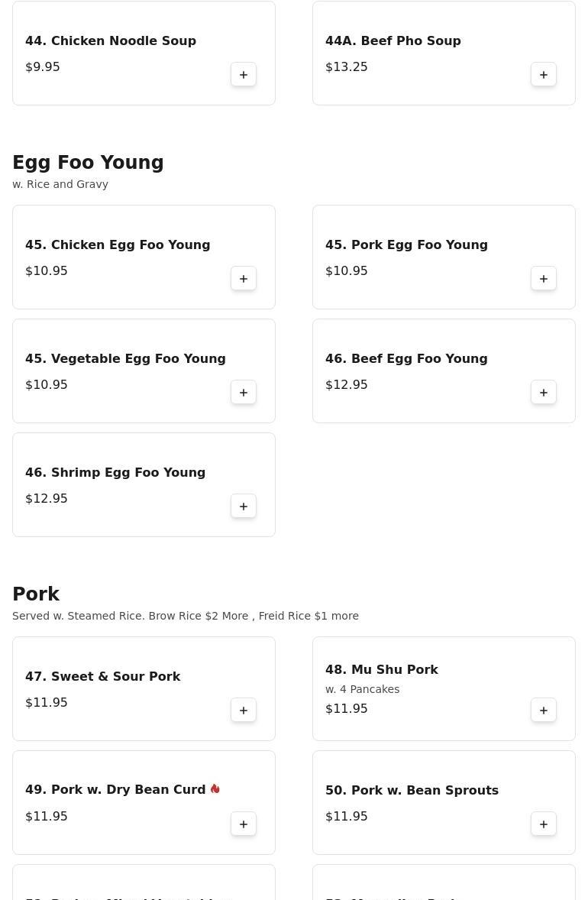Add Vegetable Egg Foo Young to order

(x=244, y=393)
